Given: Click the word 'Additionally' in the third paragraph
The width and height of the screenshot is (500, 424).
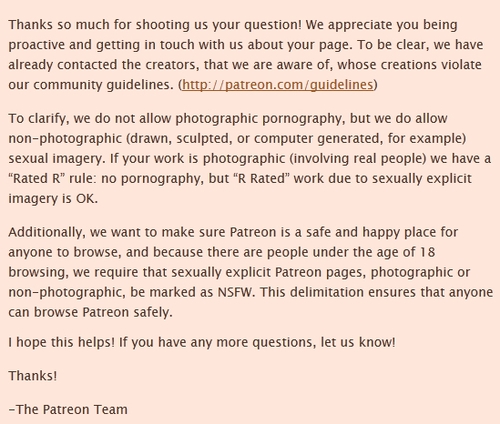Looking at the screenshot, I should tap(47, 232).
